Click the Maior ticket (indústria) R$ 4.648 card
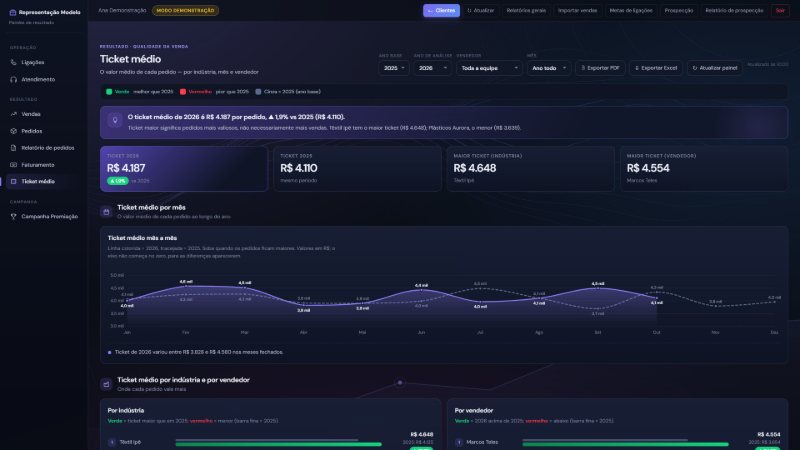 coord(531,169)
